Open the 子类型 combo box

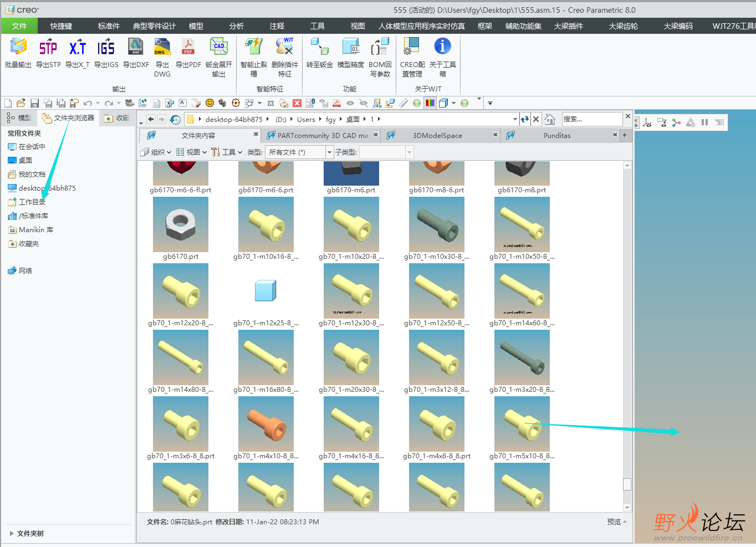[386, 152]
